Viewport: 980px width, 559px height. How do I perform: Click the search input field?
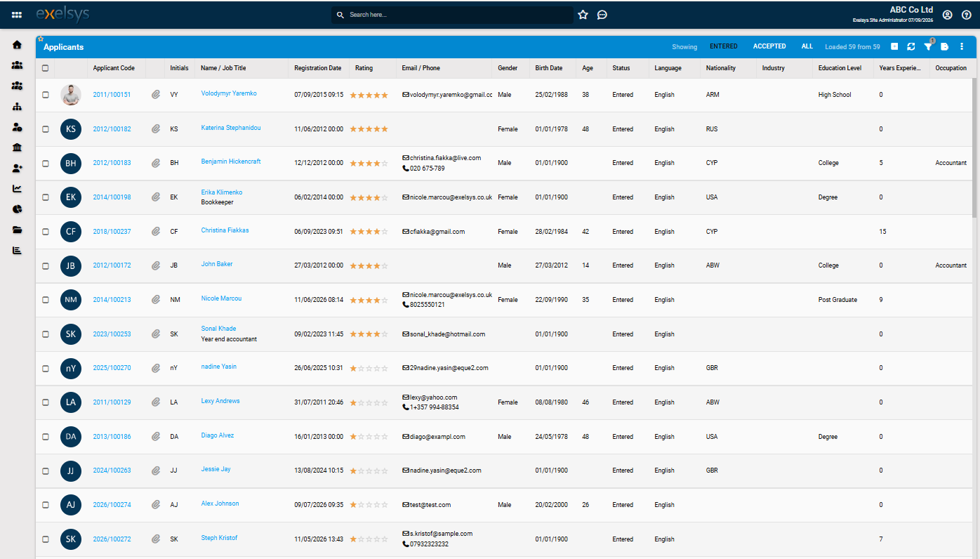(x=452, y=15)
